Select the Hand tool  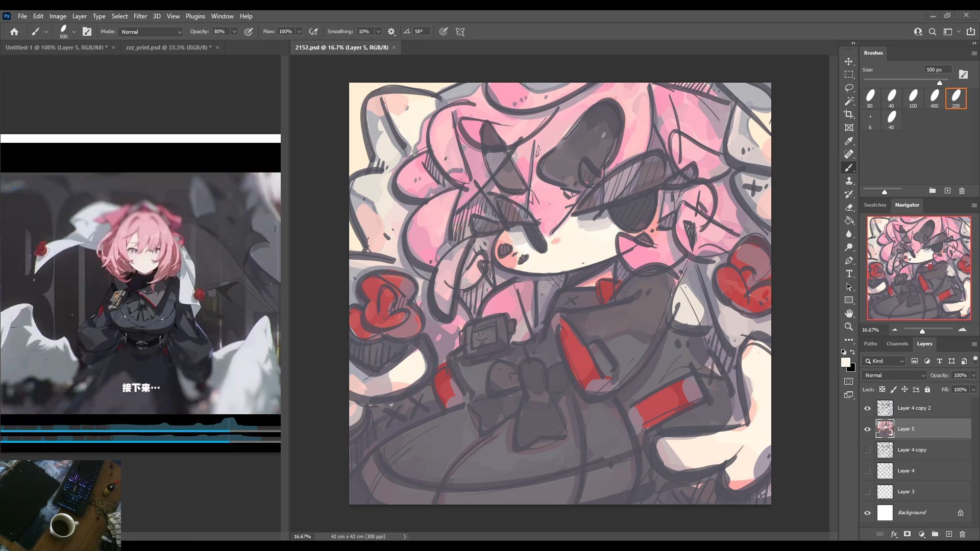pos(849,313)
